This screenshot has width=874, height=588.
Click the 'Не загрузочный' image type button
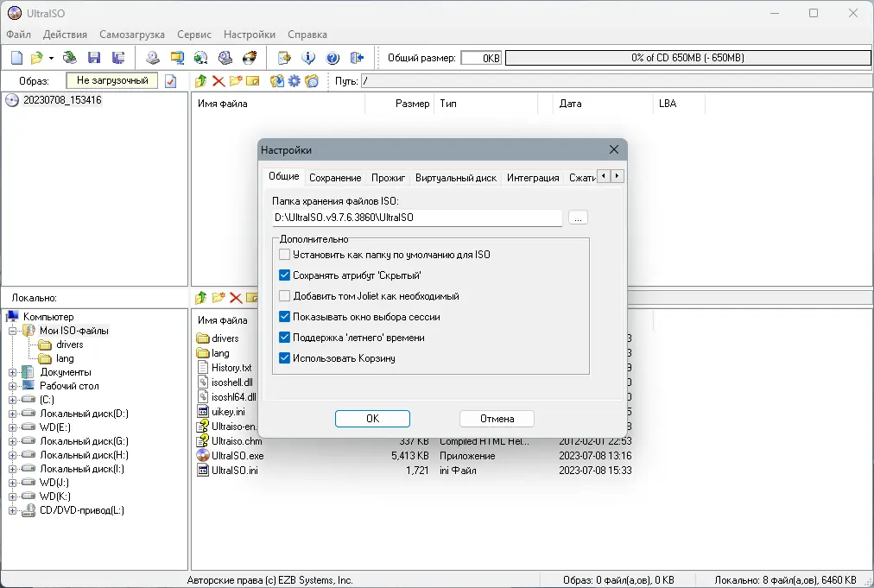112,81
